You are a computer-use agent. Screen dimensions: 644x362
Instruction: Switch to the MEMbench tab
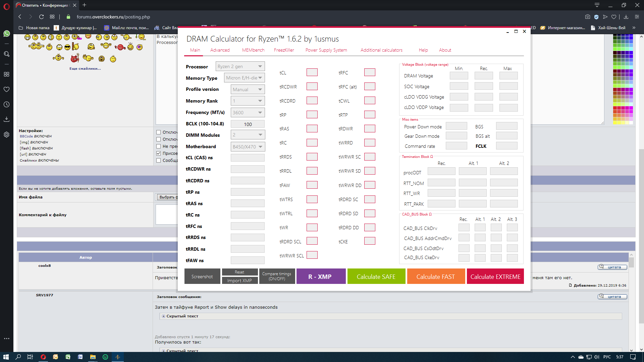coord(253,50)
